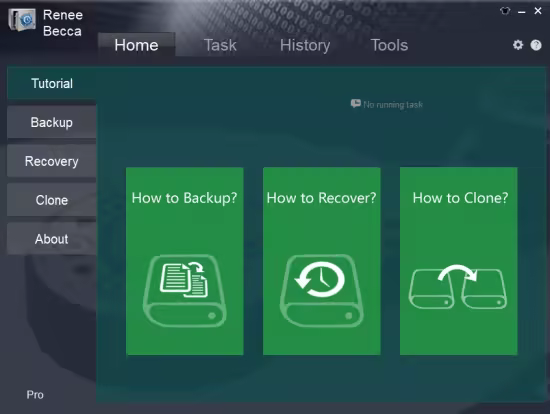Open the About section
Screen dimensions: 550x414
coord(52,239)
